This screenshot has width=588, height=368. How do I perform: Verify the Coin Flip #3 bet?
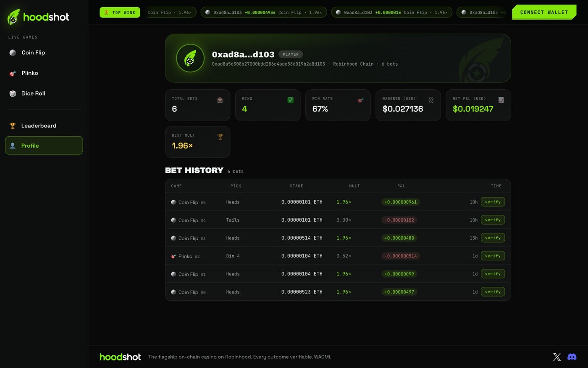[493, 238]
